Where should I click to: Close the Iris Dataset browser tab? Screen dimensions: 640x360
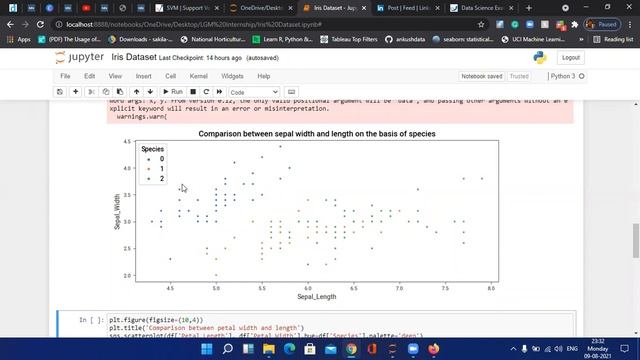click(x=364, y=8)
